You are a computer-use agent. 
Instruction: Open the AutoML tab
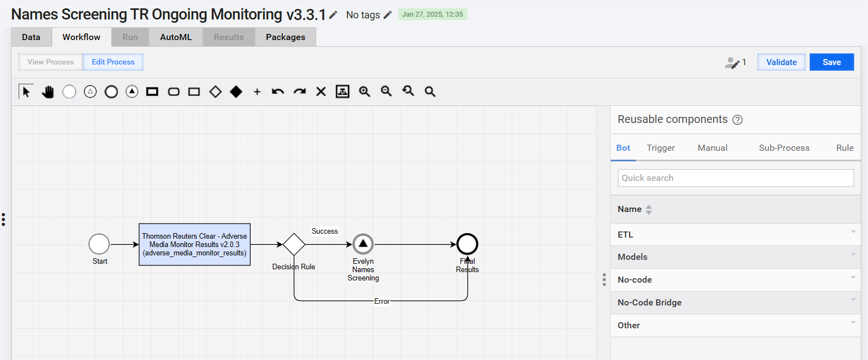click(176, 37)
